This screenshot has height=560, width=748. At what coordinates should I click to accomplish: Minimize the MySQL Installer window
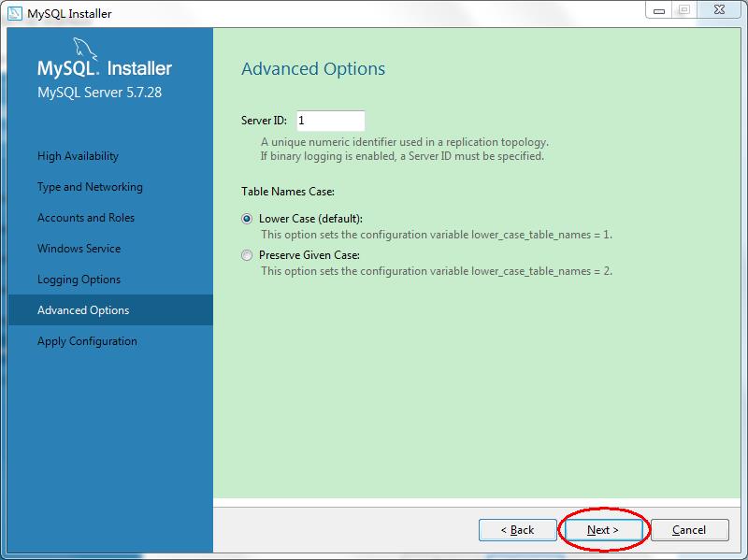659,10
